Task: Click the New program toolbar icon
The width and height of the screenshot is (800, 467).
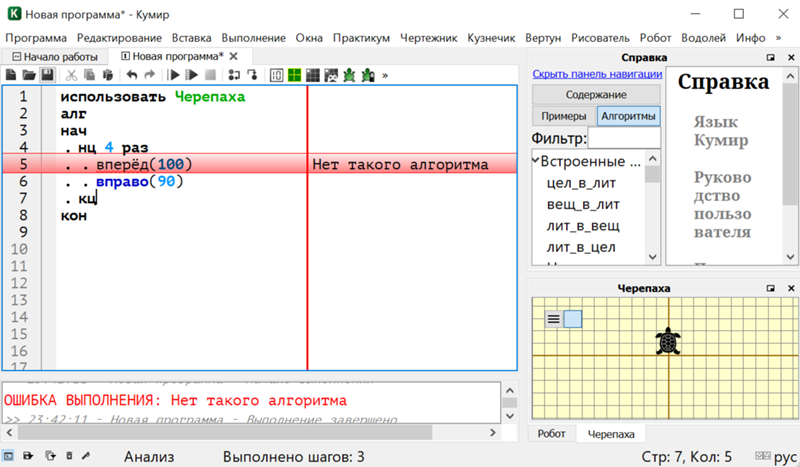Action: tap(11, 75)
